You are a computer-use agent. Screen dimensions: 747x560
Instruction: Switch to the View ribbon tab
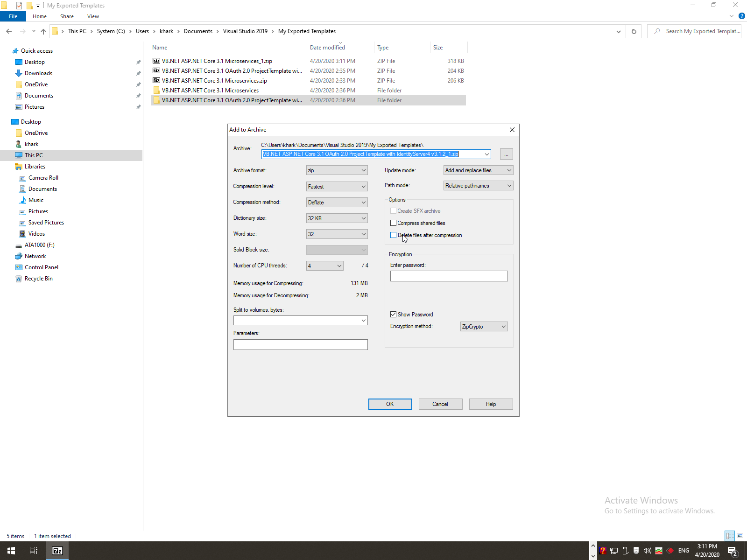coord(93,16)
